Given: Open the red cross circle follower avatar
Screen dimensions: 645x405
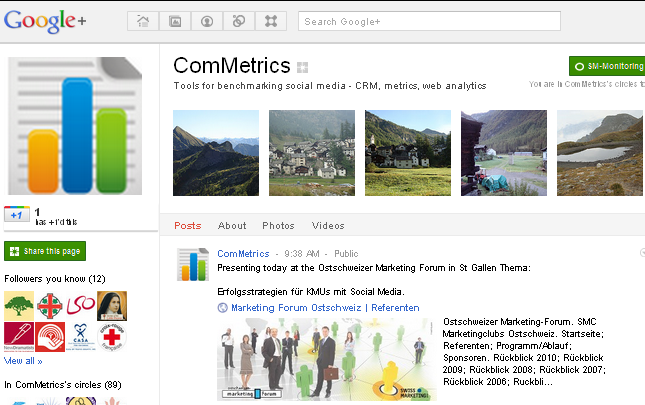Looking at the screenshot, I should [50, 306].
